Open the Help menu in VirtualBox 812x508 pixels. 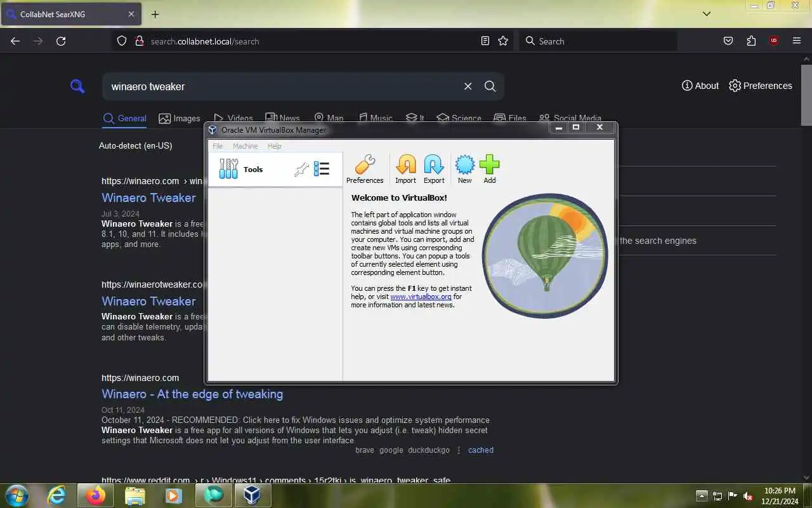coord(274,146)
